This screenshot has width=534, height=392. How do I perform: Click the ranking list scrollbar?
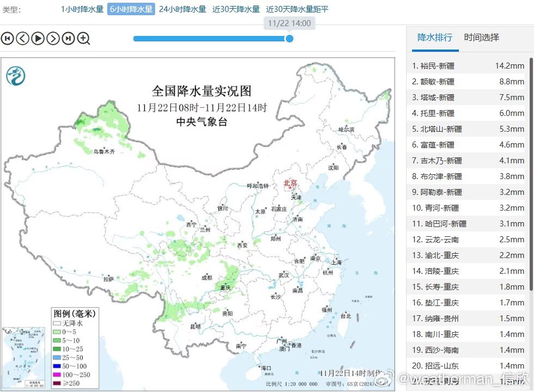pyautogui.click(x=531, y=174)
